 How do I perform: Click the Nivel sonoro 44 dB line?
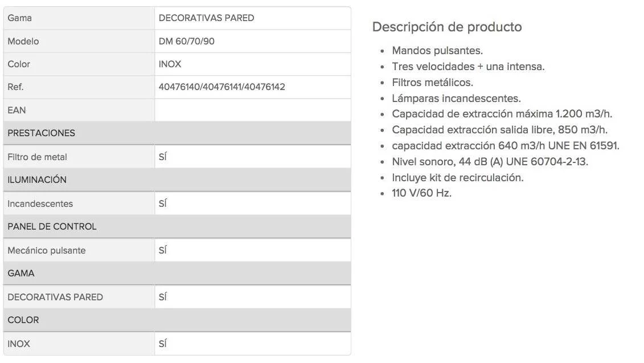[x=490, y=162]
